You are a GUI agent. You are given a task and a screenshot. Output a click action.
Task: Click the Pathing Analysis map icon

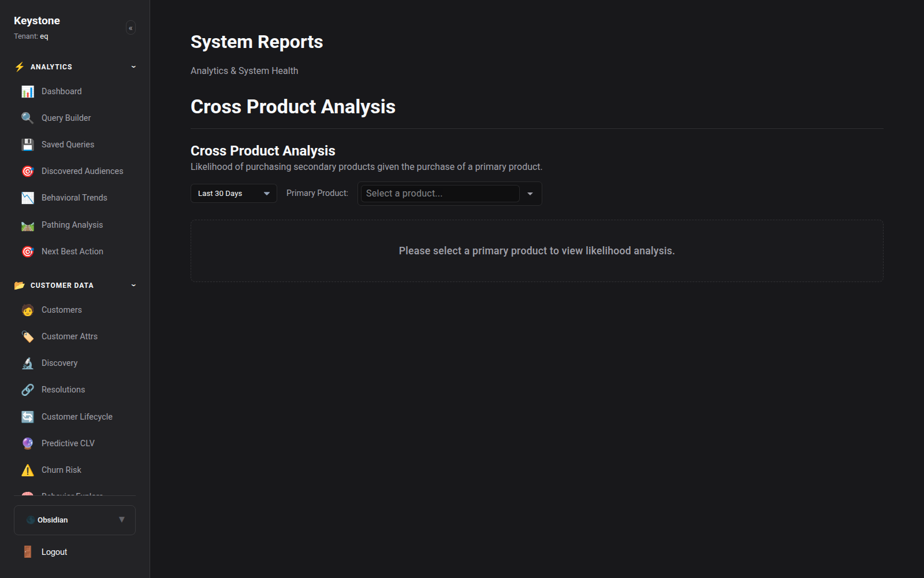point(28,225)
